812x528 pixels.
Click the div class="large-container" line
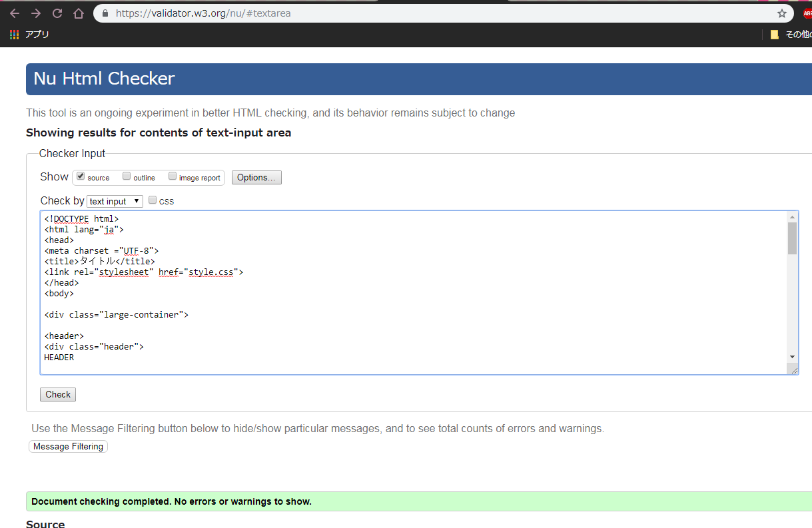[x=117, y=314]
